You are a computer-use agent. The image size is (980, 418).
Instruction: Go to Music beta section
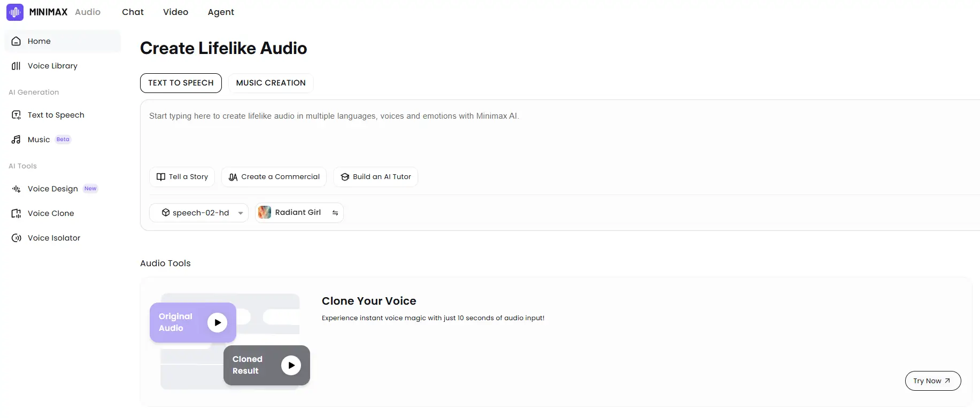pos(39,140)
